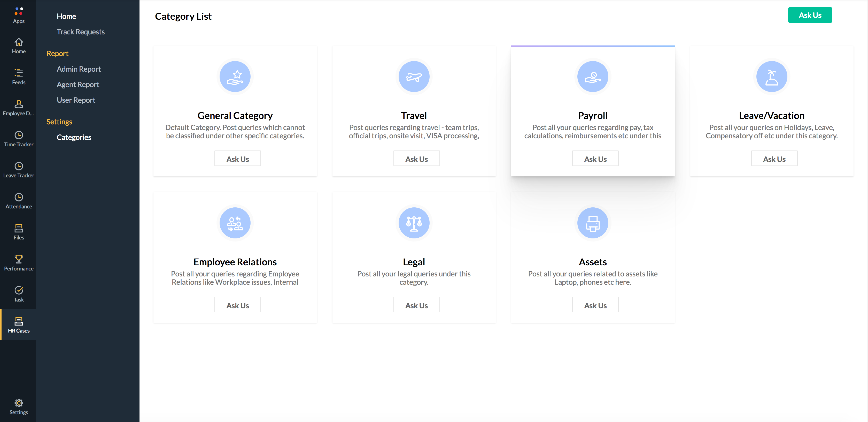868x422 pixels.
Task: Open the Leave Tracker module
Action: (x=19, y=170)
